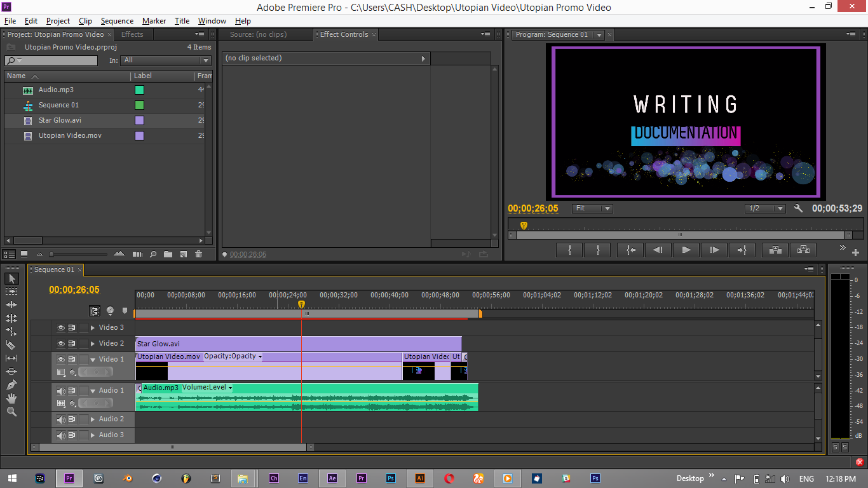This screenshot has width=868, height=488.
Task: Select the Pen tool in tools panel
Action: (x=11, y=385)
